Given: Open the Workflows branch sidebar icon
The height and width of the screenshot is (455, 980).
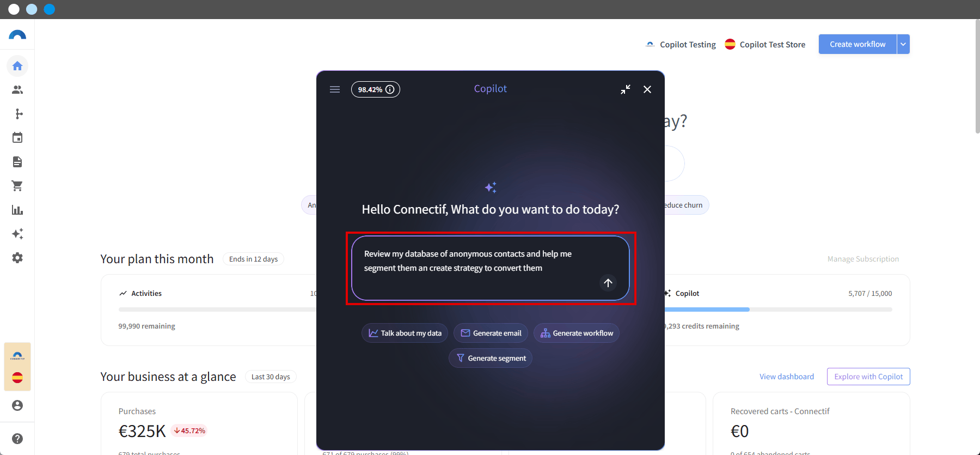Looking at the screenshot, I should (17, 114).
